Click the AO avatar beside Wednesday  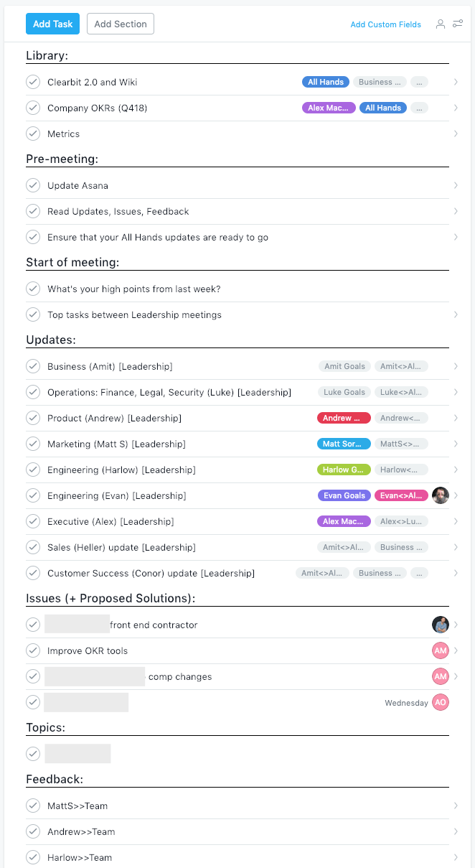coord(441,702)
